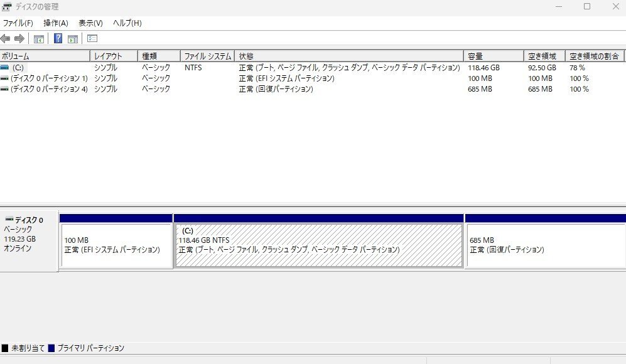Click the black 未割り当て legend swatch
Screen dimensions: 626x364
coord(5,348)
